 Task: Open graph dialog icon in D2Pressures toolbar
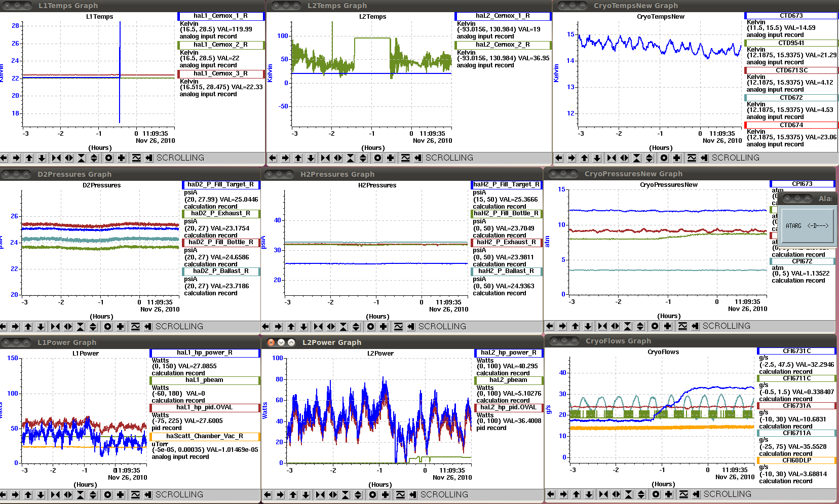click(x=135, y=327)
